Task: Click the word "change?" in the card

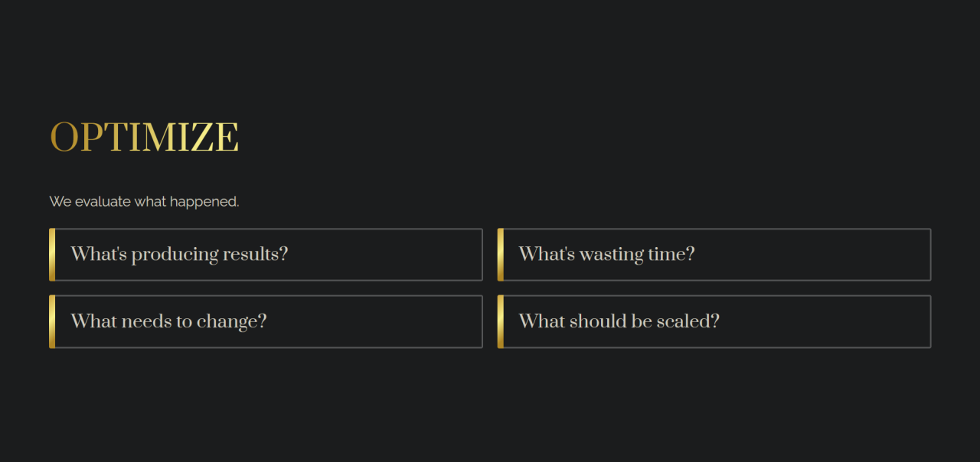Action: pos(232,322)
